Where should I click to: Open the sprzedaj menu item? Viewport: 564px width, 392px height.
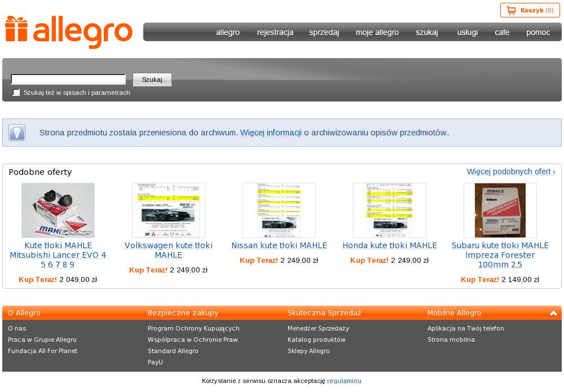tap(324, 32)
